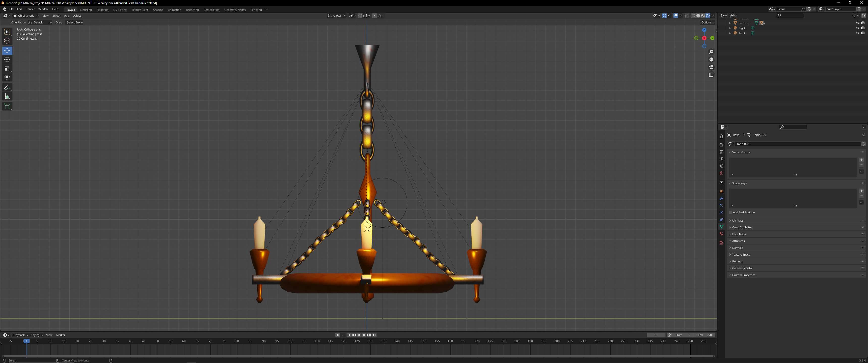Open the Modifiers wrench properties tab
The height and width of the screenshot is (363, 868).
(x=721, y=198)
